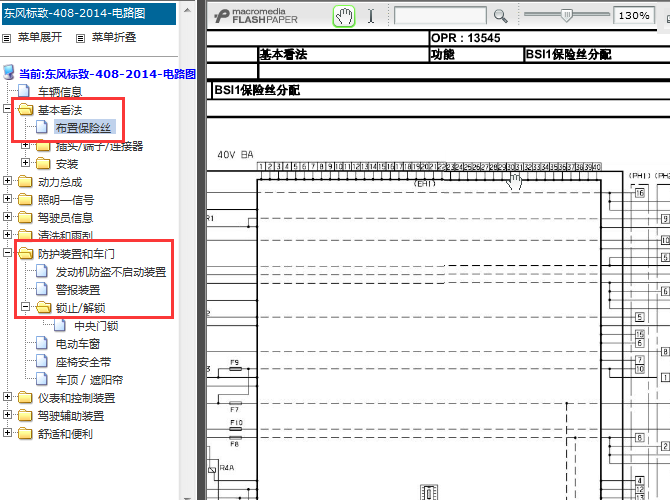Click the 菜单折叠 list icon
This screenshot has height=500, width=670.
point(80,38)
